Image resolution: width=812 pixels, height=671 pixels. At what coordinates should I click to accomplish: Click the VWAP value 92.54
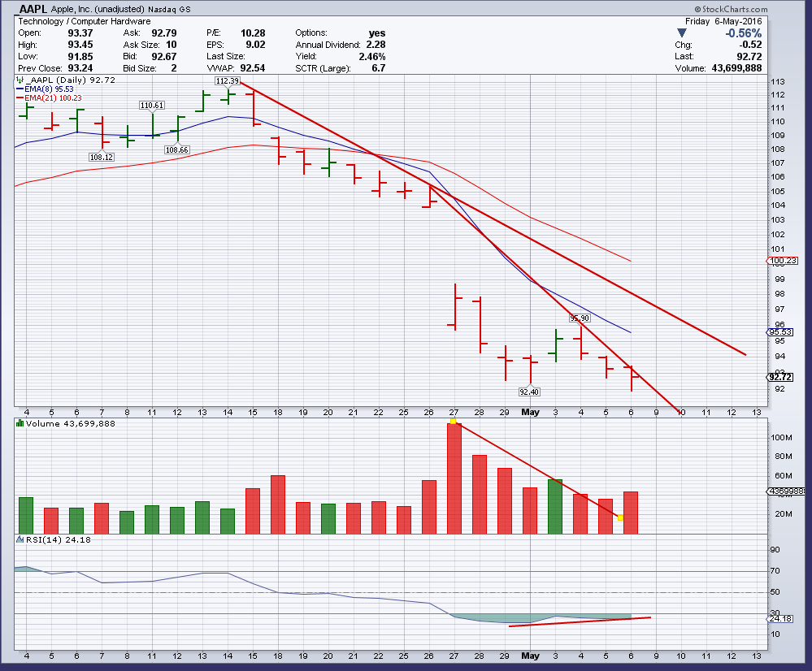pos(253,67)
